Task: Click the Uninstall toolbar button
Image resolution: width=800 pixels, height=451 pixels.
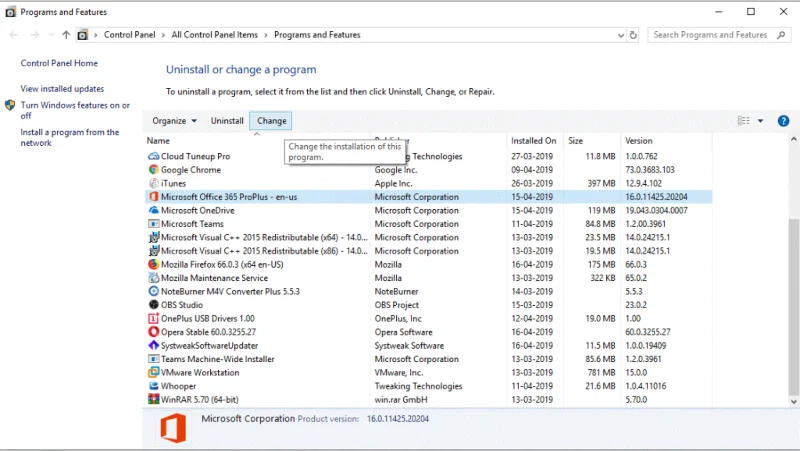Action: 227,121
